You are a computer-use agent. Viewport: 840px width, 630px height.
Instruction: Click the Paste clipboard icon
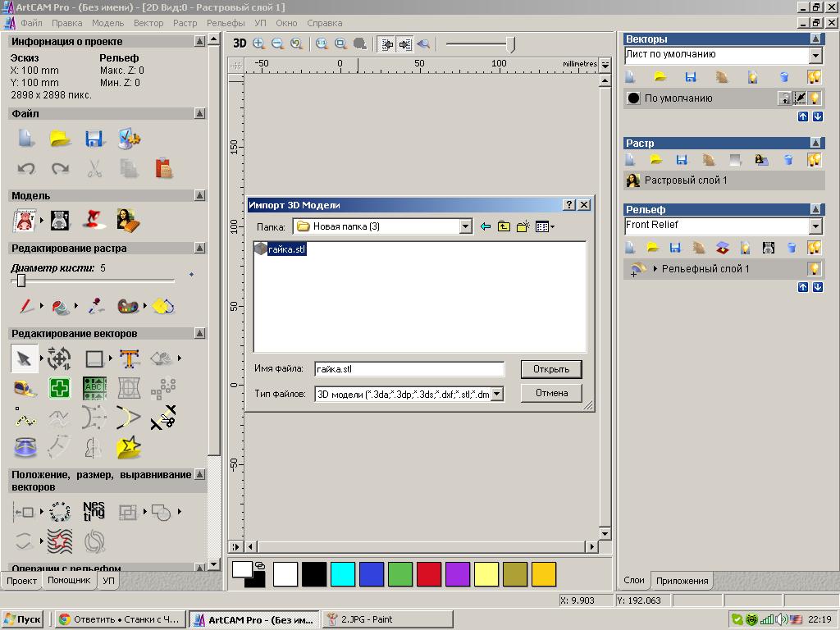coord(164,169)
